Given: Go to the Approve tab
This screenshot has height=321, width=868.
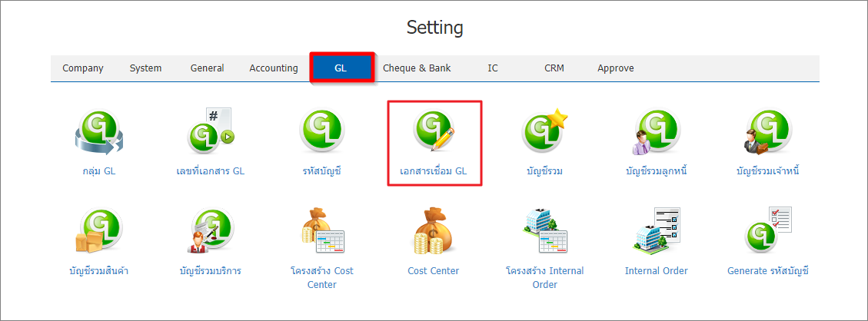Looking at the screenshot, I should (616, 68).
